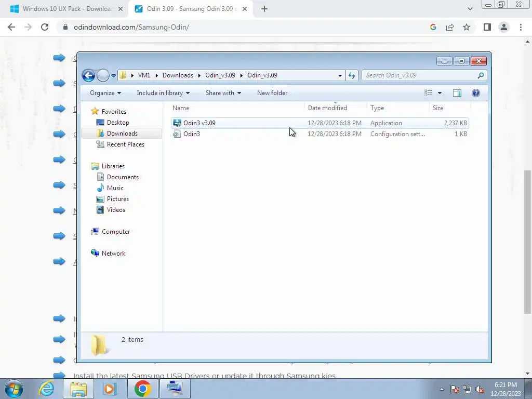Select Network in the navigation pane

pyautogui.click(x=113, y=253)
